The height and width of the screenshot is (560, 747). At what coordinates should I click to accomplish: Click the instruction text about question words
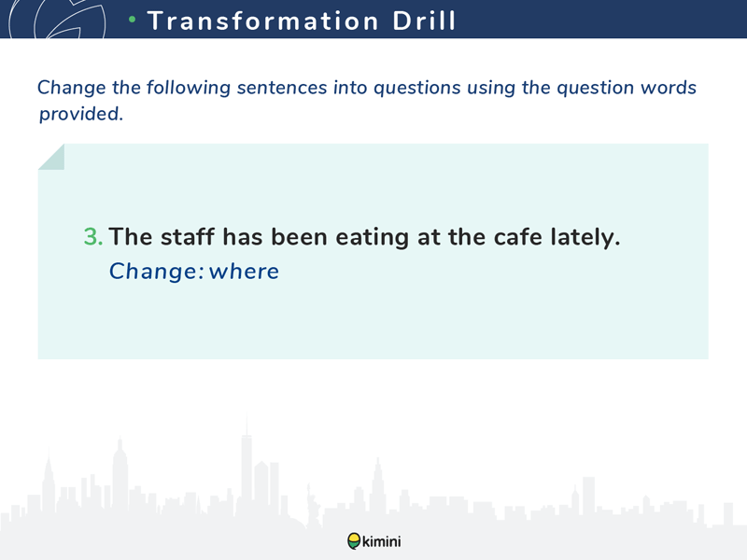(367, 101)
